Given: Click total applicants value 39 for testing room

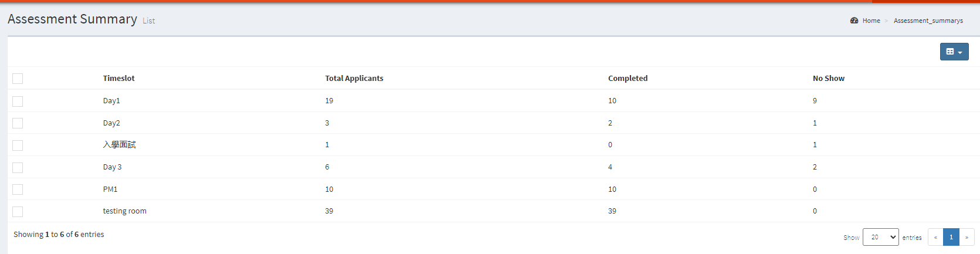Looking at the screenshot, I should click(x=329, y=211).
